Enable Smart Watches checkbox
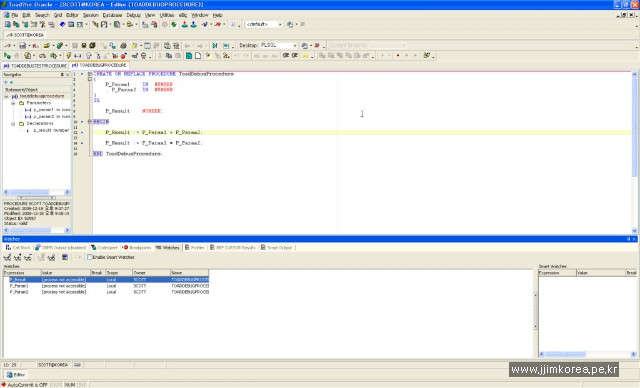The image size is (640, 388). [90, 257]
